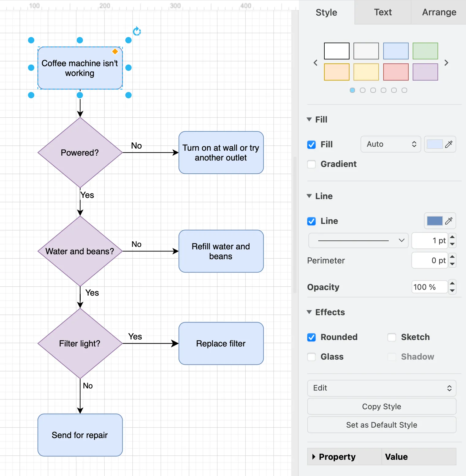Open the line color picker swatch
Screen dimensions: 466x476
pos(435,221)
